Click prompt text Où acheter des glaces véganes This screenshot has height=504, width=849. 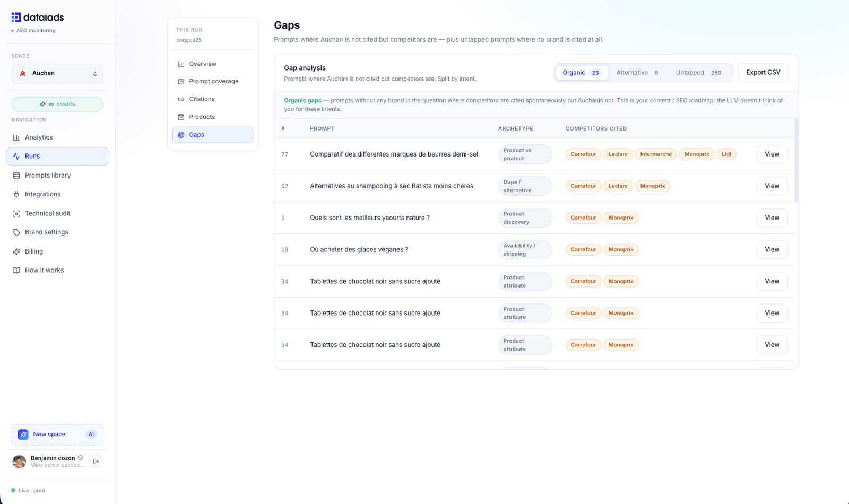pyautogui.click(x=359, y=250)
